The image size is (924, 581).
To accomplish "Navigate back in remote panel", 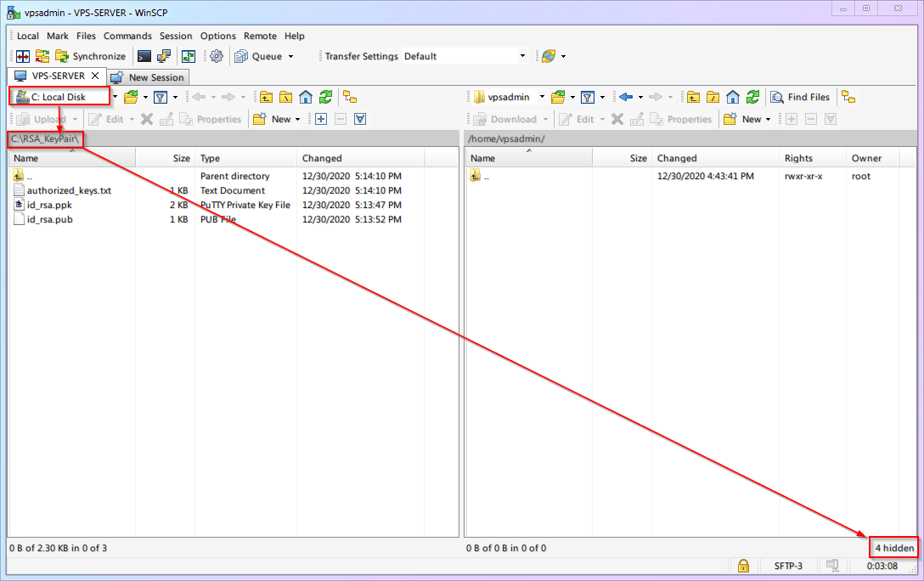I will (626, 97).
